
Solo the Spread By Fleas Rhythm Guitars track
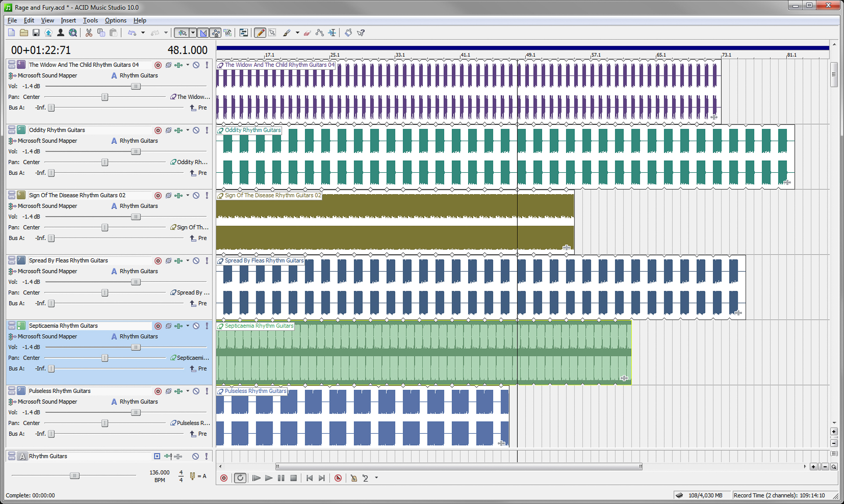(207, 260)
